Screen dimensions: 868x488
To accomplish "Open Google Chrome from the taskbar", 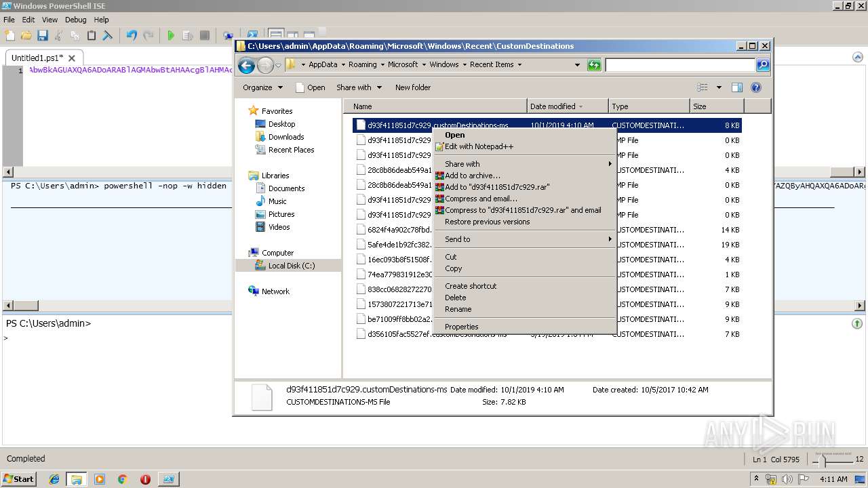I will pyautogui.click(x=123, y=479).
